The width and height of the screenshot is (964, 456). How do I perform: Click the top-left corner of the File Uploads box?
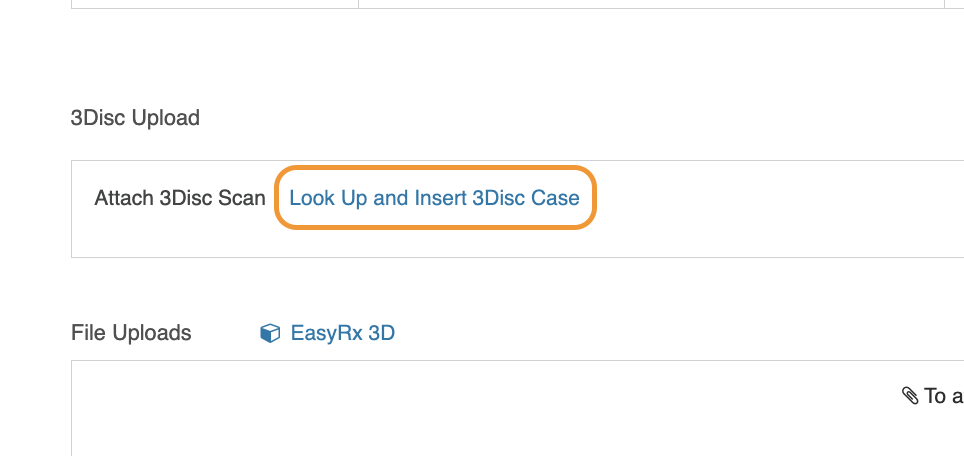click(x=72, y=361)
